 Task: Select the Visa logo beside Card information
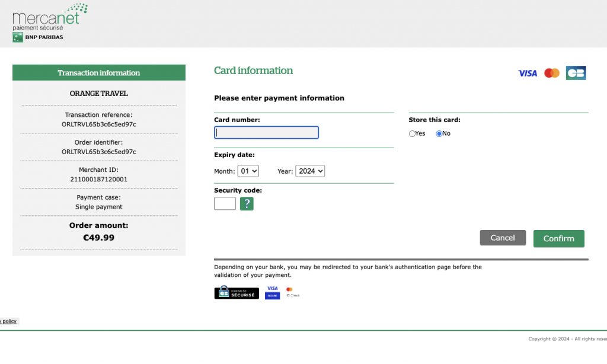[527, 74]
